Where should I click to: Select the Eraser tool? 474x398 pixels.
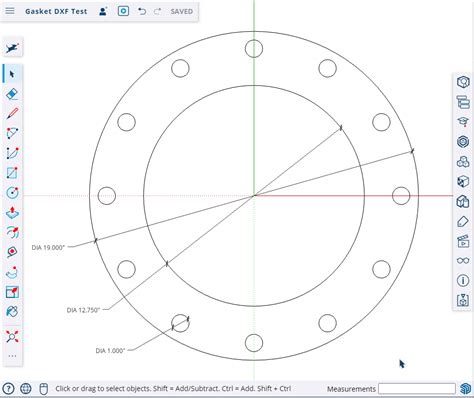[12, 94]
